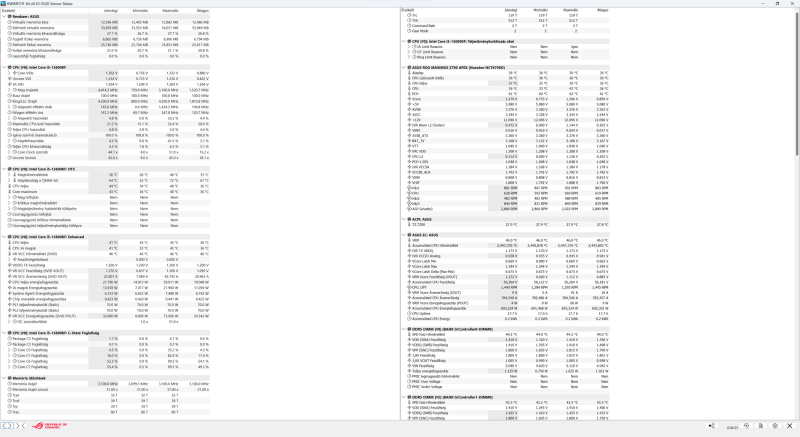This screenshot has width=800, height=437.
Task: Collapse the CPU [#0] Intel Core i5-13600KF group
Action: coord(4,67)
